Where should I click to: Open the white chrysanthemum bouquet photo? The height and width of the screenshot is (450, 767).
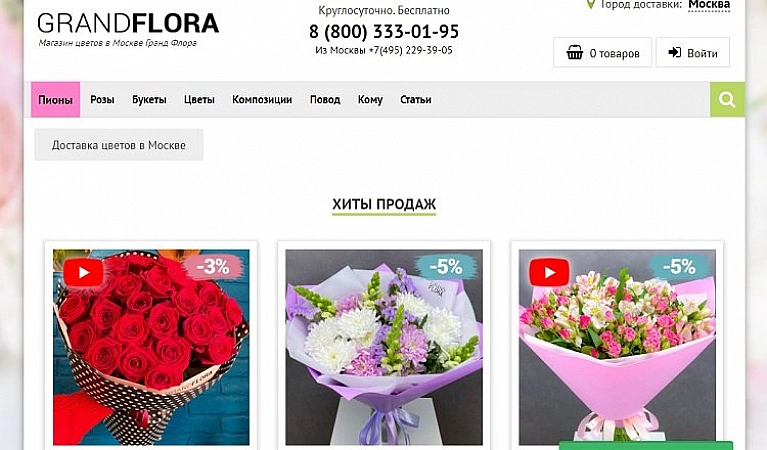(384, 347)
